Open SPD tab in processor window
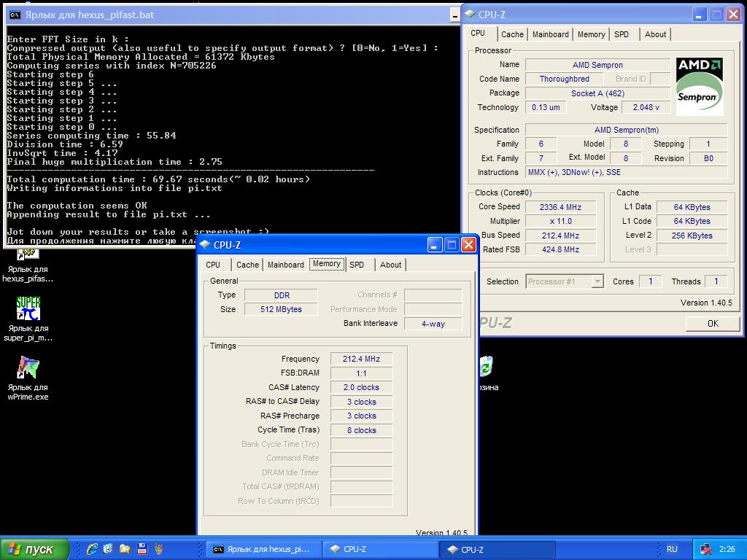This screenshot has height=560, width=747. point(622,34)
